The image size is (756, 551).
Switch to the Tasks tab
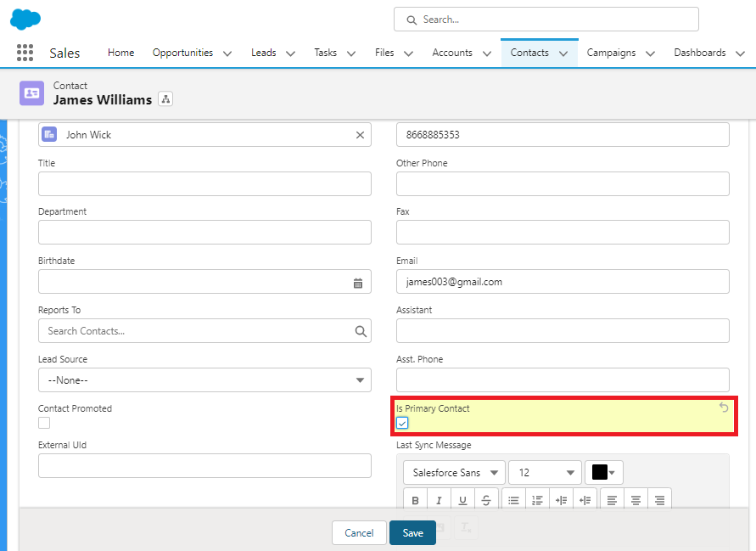tap(326, 53)
